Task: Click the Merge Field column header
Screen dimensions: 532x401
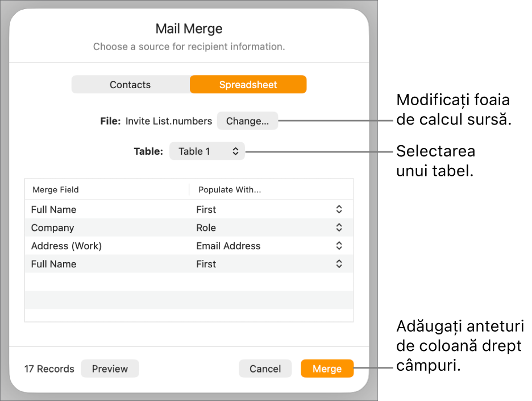Action: (x=56, y=190)
